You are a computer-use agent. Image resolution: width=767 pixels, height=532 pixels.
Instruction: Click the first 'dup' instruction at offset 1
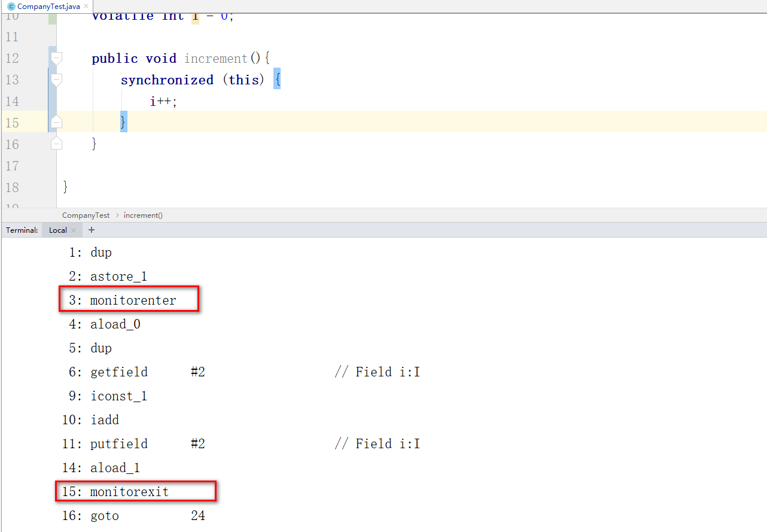click(101, 253)
